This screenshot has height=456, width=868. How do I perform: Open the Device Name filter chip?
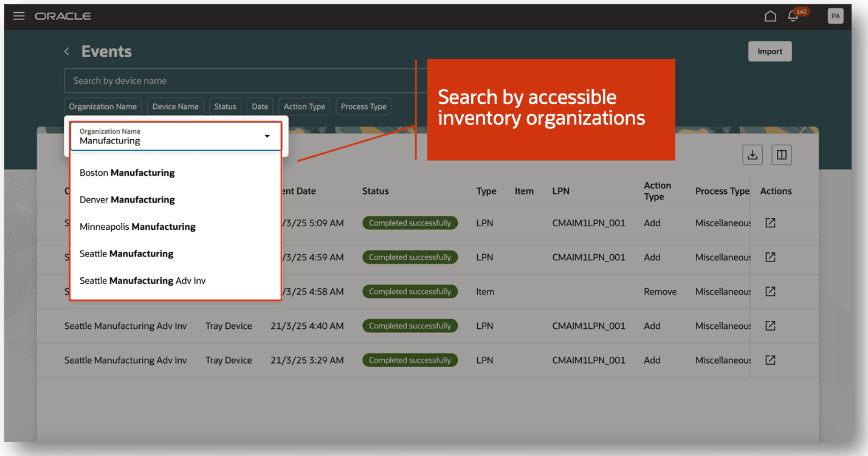point(176,106)
